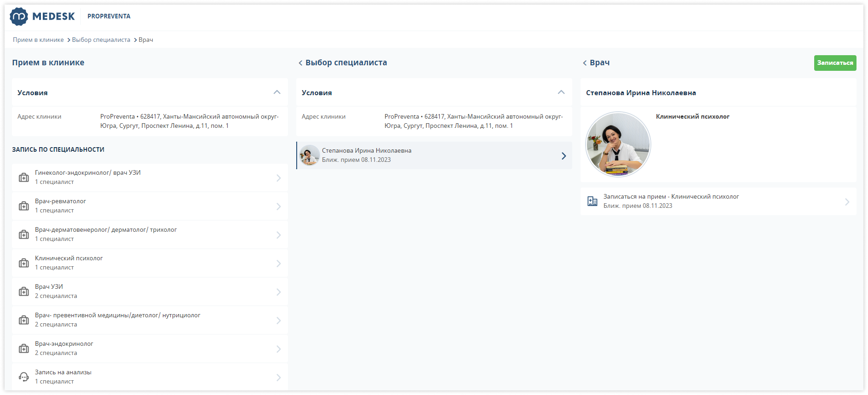Open chevron on Клинический психолог specialty row

tap(279, 263)
